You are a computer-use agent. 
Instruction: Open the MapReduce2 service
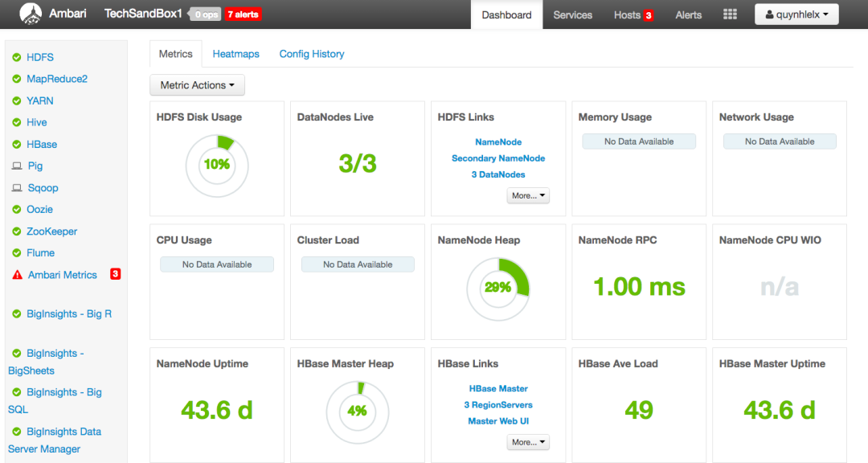57,79
